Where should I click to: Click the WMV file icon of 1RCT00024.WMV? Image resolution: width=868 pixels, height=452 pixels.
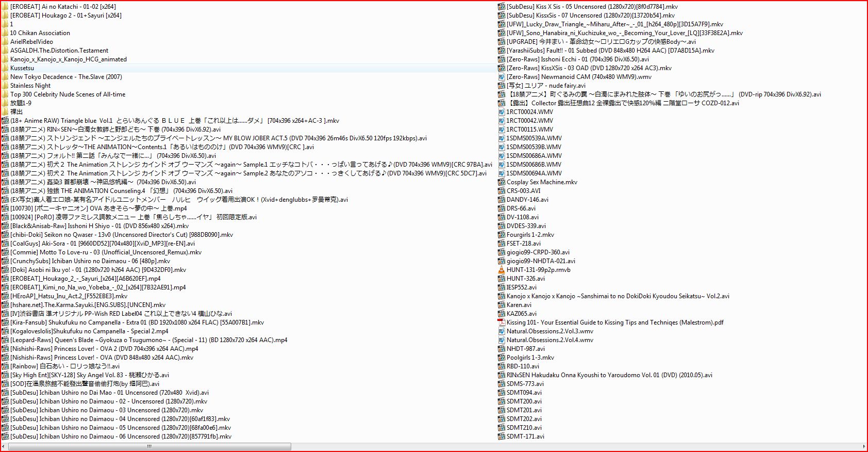[502, 111]
